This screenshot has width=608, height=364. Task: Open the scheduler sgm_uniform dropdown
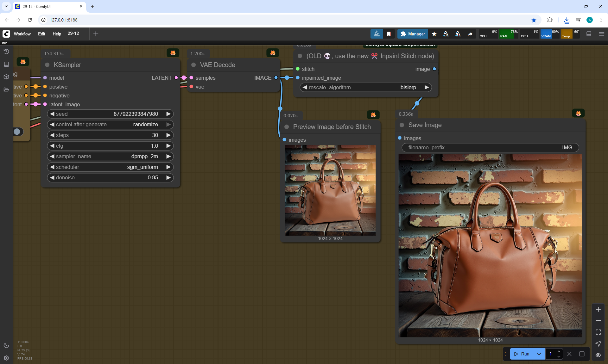coord(110,167)
